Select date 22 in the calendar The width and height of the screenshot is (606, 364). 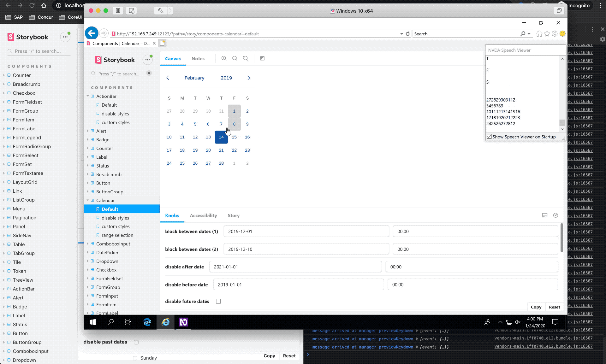[234, 150]
